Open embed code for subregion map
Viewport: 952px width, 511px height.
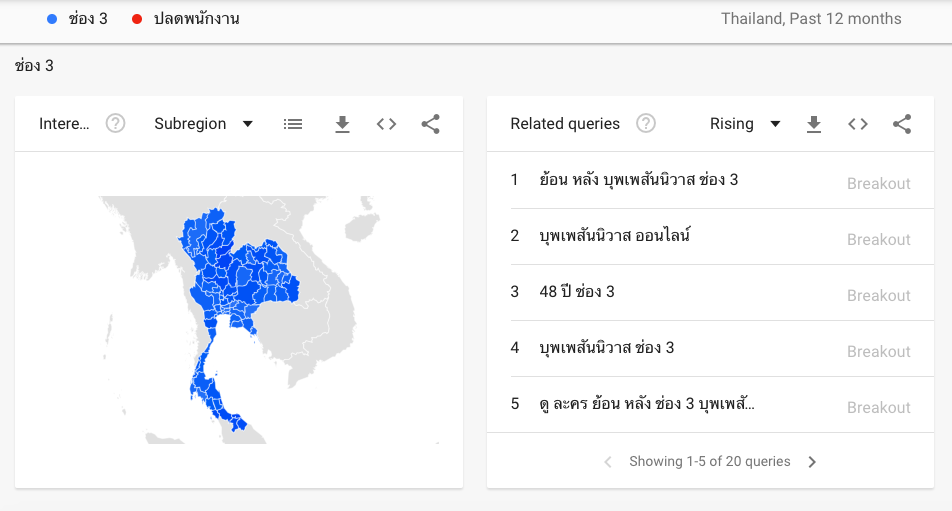point(386,124)
